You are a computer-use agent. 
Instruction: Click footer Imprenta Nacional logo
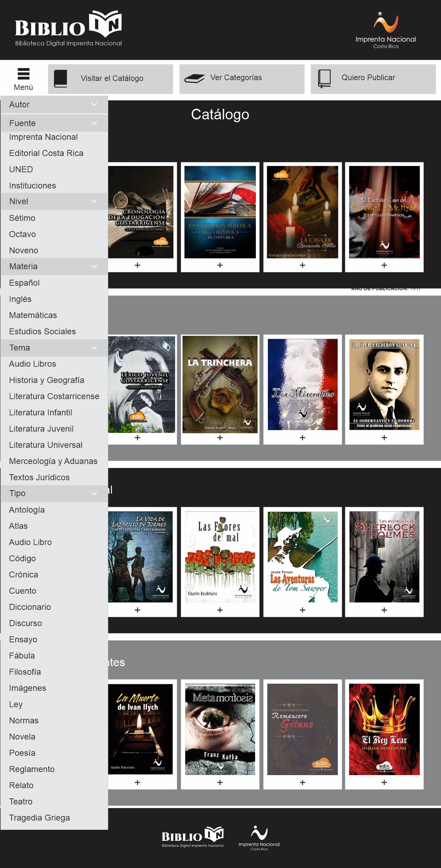pyautogui.click(x=259, y=838)
